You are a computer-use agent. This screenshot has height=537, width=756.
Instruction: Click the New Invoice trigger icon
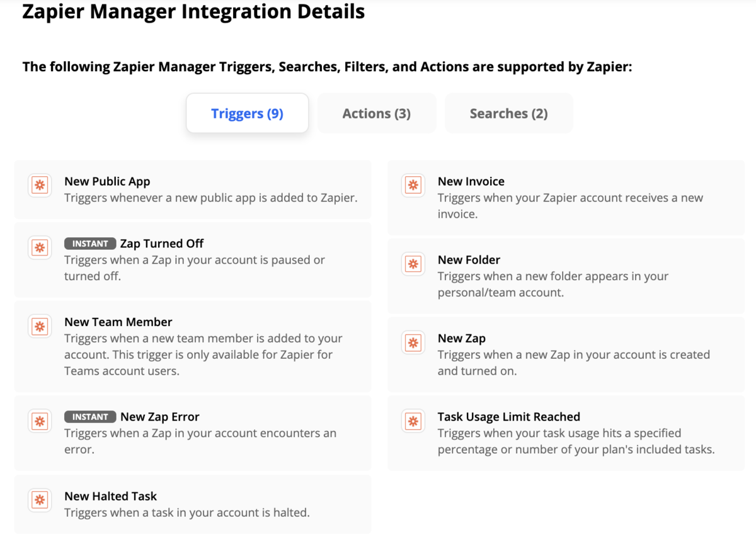click(413, 185)
